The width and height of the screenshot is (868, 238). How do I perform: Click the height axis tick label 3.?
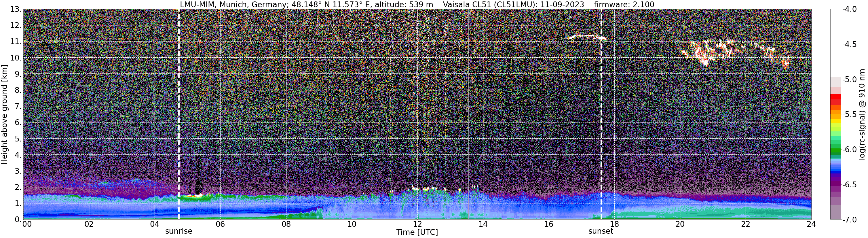[18, 171]
